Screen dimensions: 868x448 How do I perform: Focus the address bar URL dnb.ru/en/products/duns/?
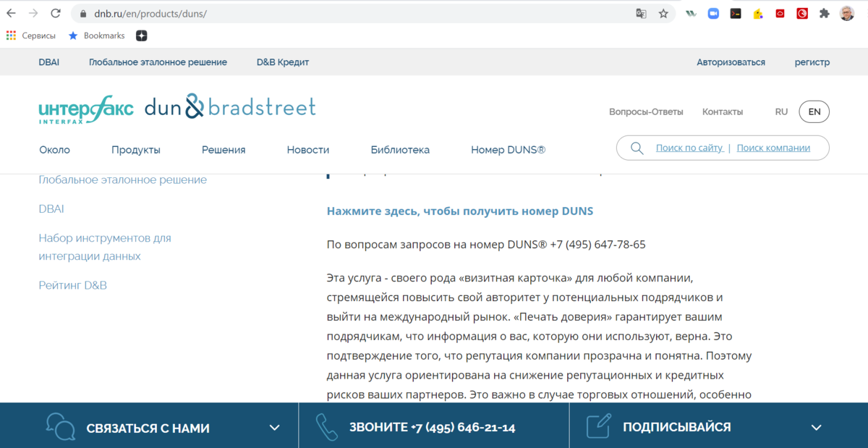click(x=150, y=14)
